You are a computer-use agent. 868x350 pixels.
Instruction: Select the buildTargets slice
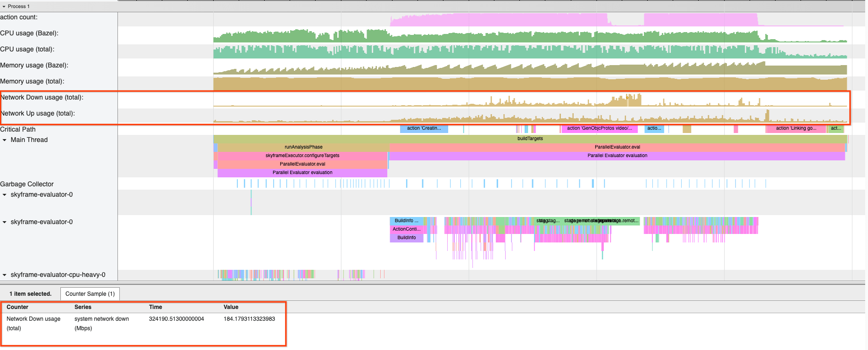coord(530,139)
